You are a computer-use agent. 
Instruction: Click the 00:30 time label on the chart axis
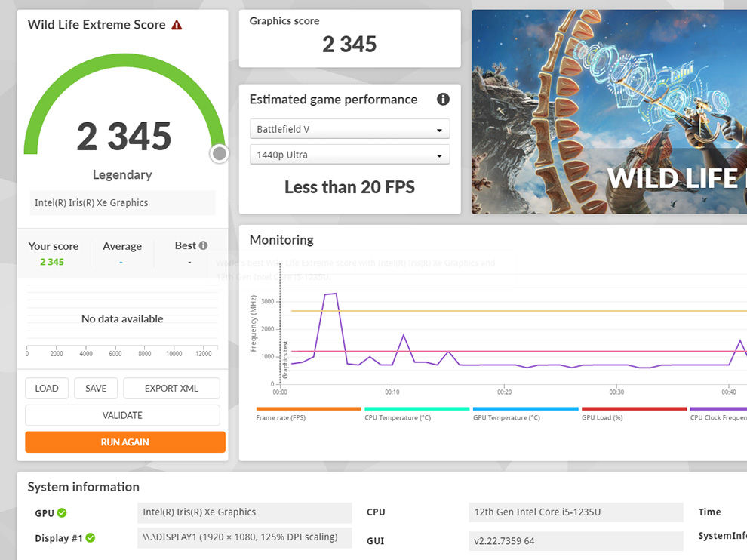[x=616, y=392]
